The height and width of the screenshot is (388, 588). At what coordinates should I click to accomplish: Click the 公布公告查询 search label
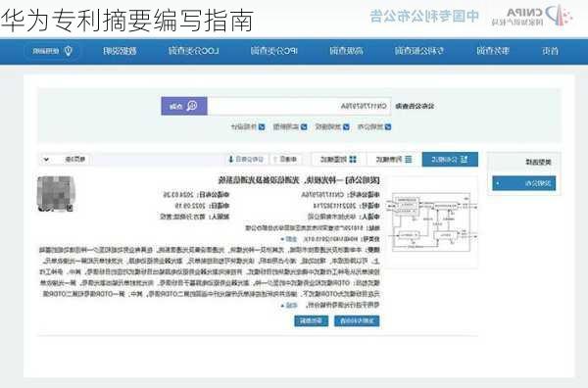click(415, 106)
